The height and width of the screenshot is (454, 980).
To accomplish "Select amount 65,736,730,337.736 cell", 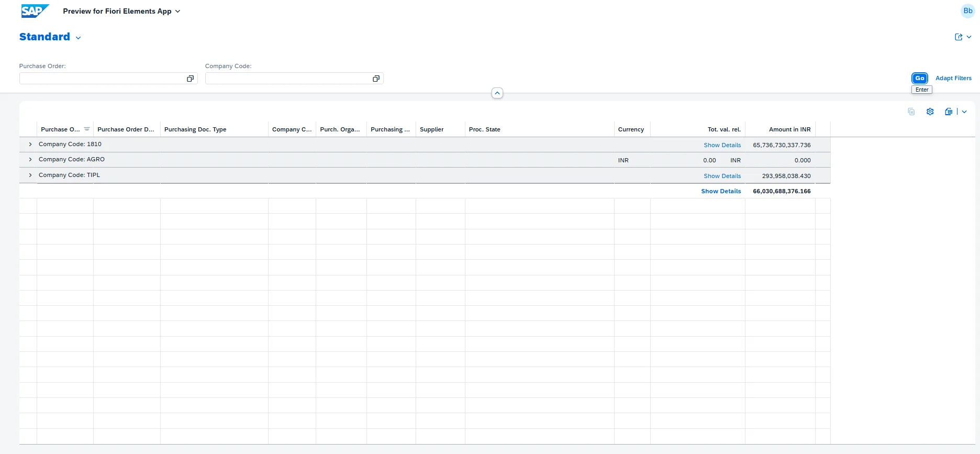I will 782,145.
